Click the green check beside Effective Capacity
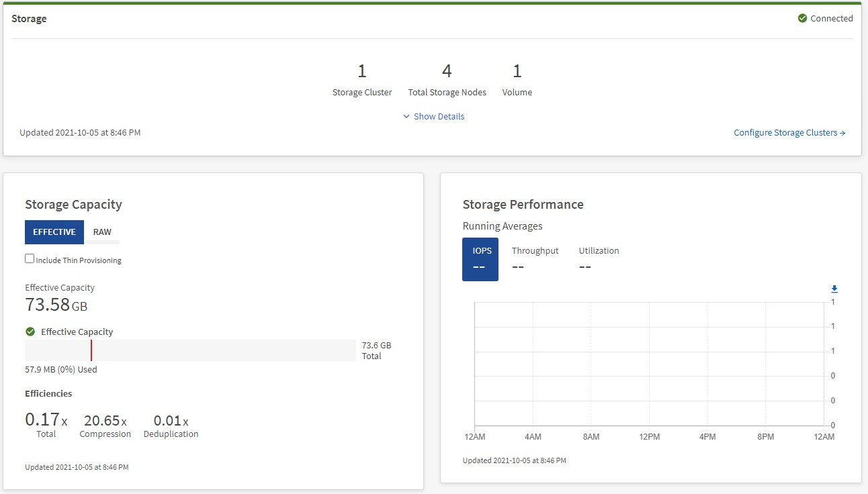Viewport: 868px width, 494px height. (x=30, y=332)
